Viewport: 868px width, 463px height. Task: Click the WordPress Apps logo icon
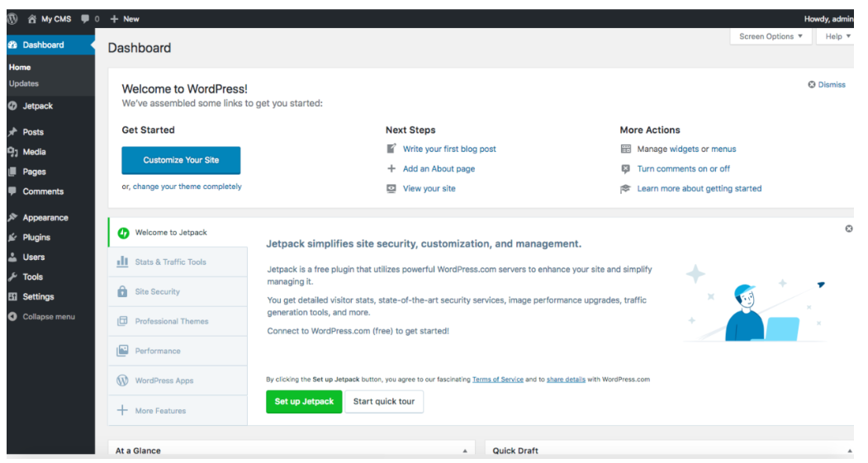pos(122,380)
